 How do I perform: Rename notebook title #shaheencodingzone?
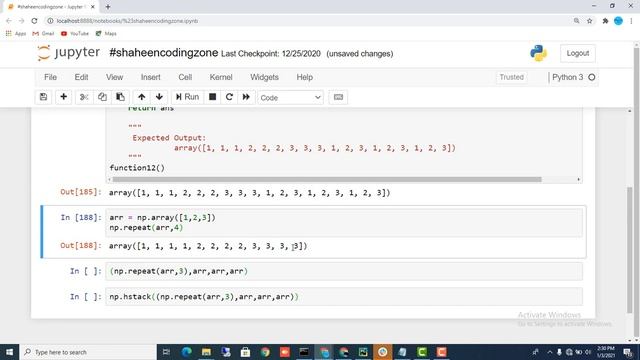[x=163, y=53]
